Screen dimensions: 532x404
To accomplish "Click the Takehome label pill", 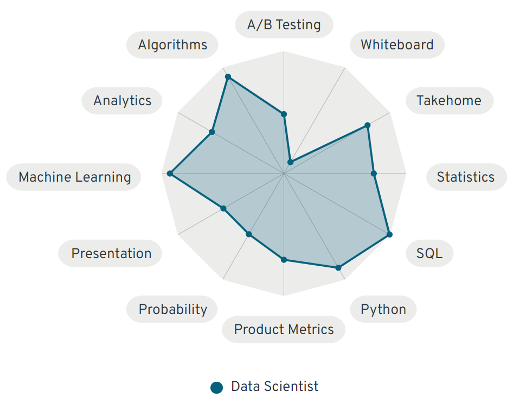I will click(449, 101).
